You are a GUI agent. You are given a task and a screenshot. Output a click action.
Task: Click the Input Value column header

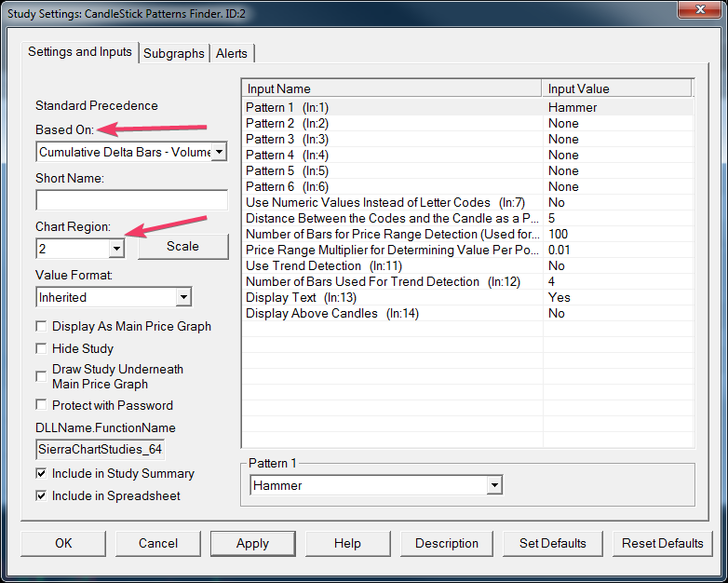coord(617,88)
